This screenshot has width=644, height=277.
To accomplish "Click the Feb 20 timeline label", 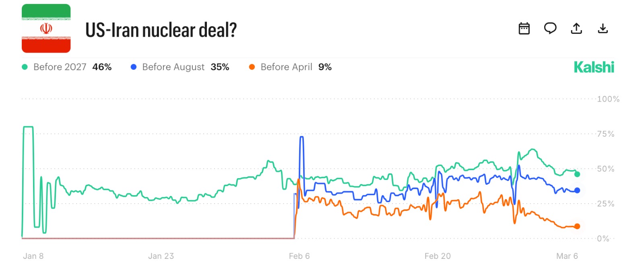I will (x=438, y=256).
